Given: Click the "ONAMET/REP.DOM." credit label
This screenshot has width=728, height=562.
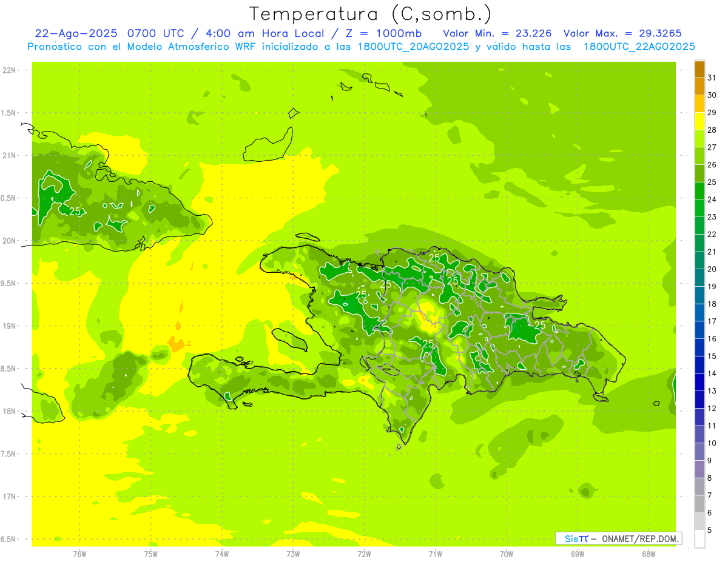Looking at the screenshot, I should [x=641, y=538].
